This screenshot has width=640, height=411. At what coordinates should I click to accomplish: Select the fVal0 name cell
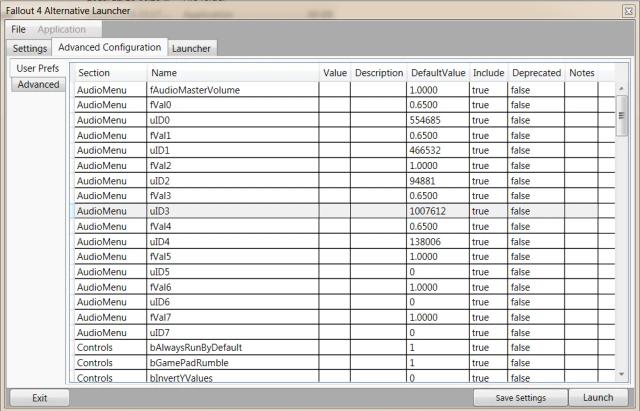233,105
